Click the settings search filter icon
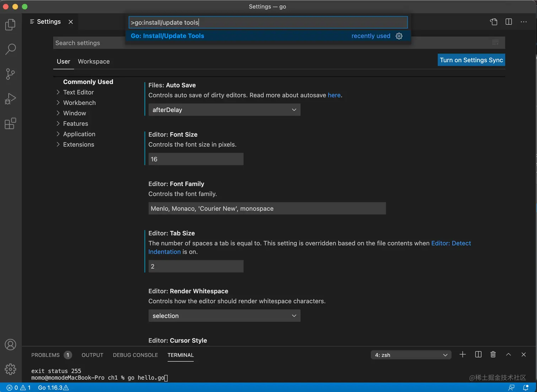Screen dimensions: 537x392 click(x=495, y=43)
